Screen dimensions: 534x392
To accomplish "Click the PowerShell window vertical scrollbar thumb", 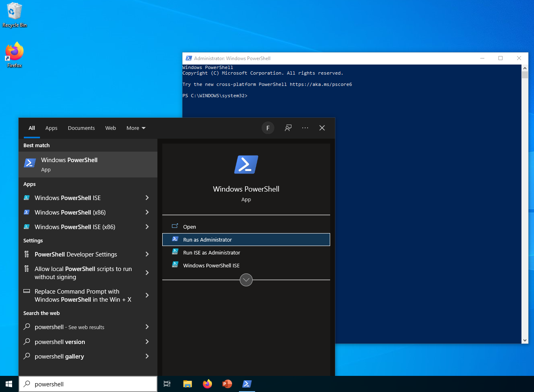I will coord(525,75).
